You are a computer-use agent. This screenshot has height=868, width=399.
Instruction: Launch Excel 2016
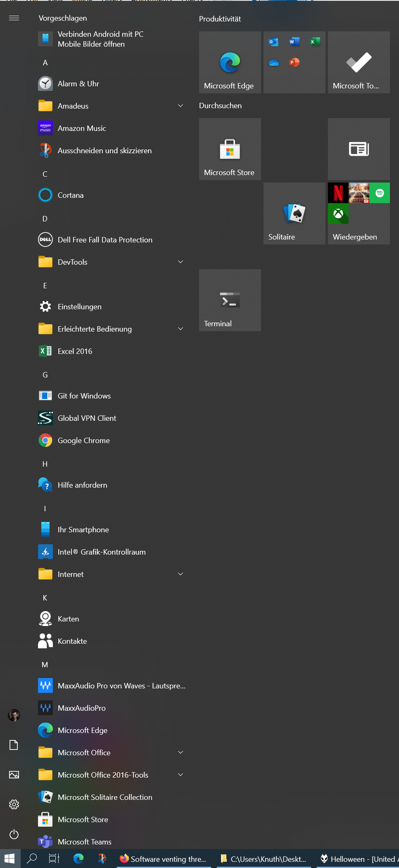112,351
